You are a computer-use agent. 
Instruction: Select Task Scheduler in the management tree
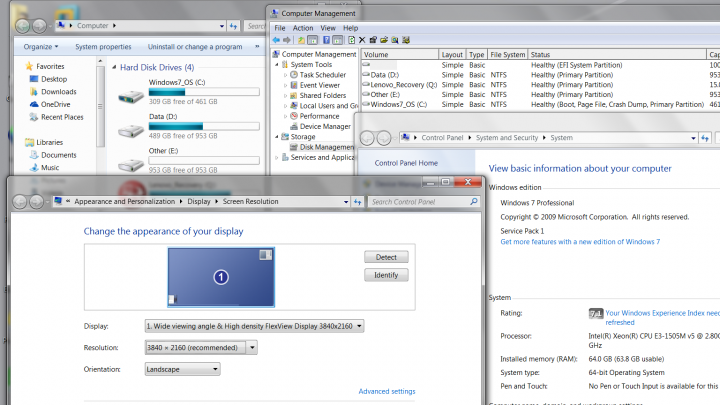click(322, 75)
